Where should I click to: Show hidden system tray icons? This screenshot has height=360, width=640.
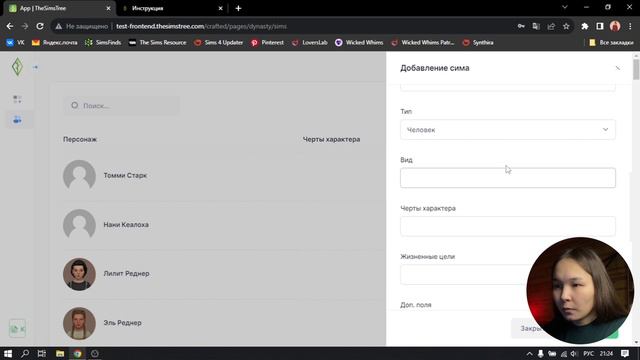tap(529, 353)
